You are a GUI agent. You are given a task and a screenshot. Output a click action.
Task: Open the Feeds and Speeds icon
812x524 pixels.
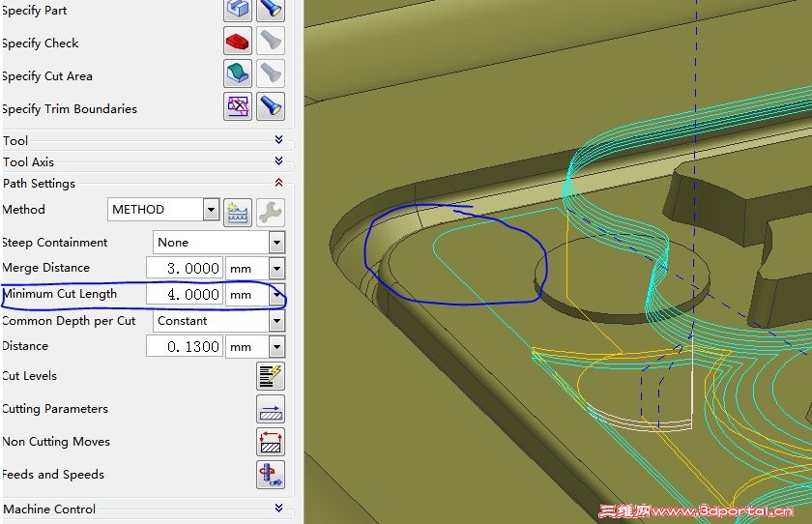pyautogui.click(x=271, y=475)
